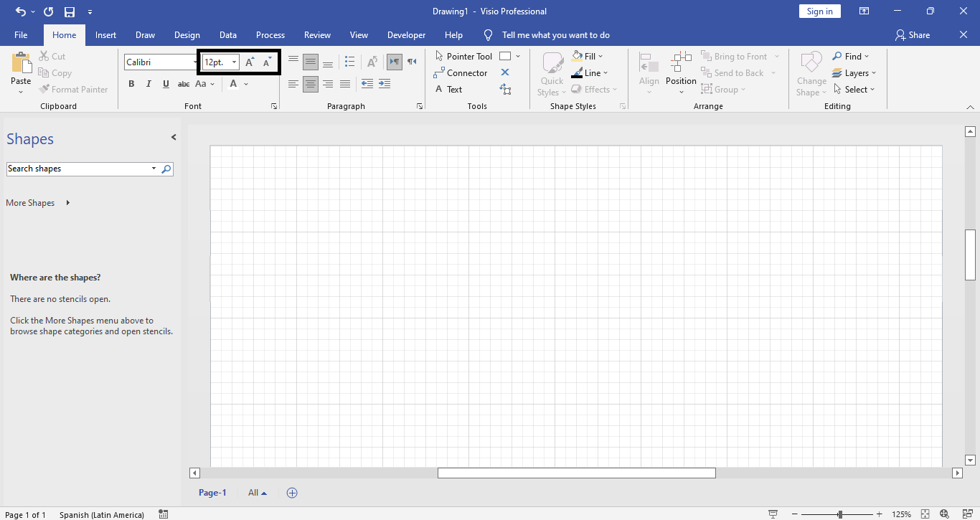Decrease font size with the shrink icon

coord(267,62)
